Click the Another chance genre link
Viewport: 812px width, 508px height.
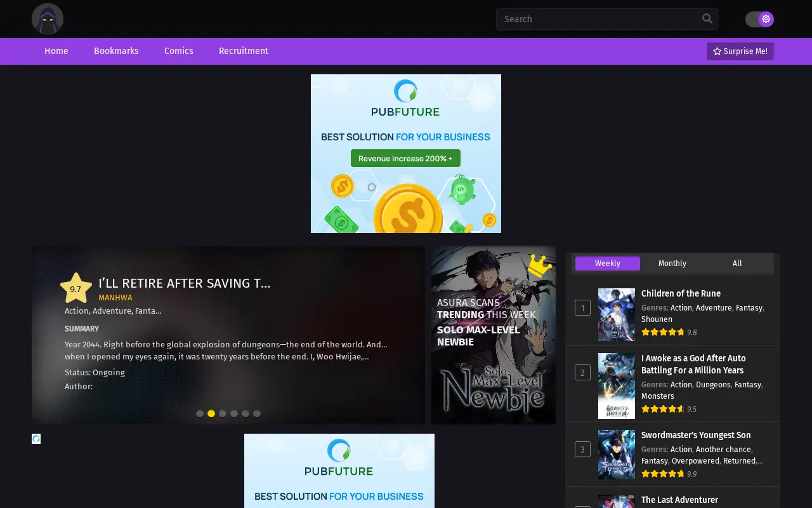click(723, 450)
